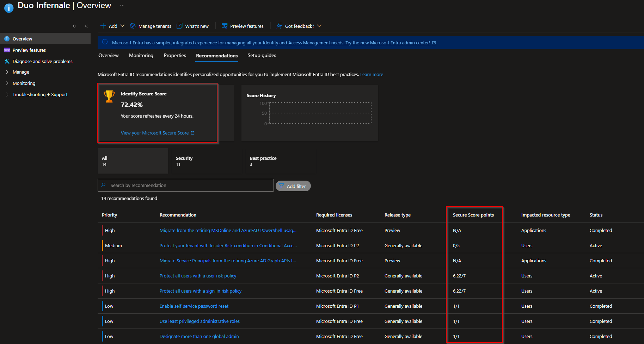Select Overview in the sidebar

coord(45,39)
